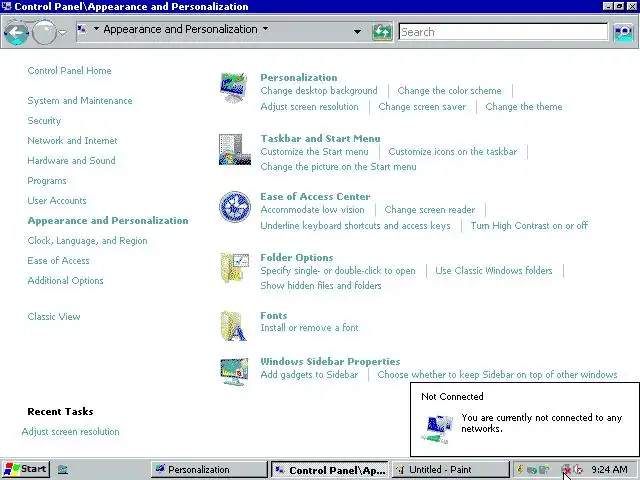Click Change screen reader
Image resolution: width=640 pixels, height=480 pixels.
tap(430, 209)
